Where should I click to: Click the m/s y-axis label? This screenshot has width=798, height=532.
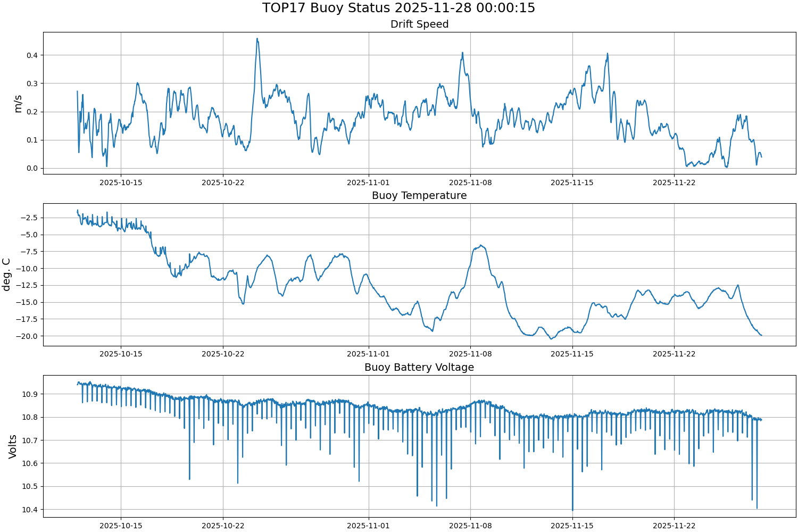tap(18, 103)
